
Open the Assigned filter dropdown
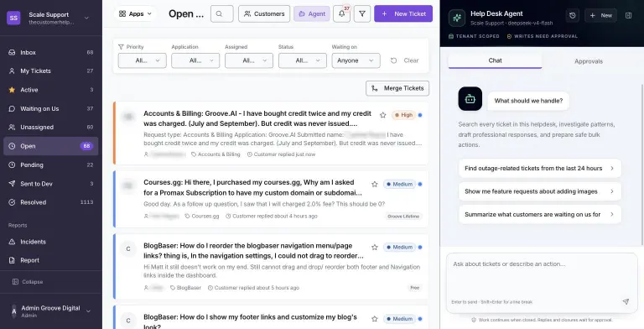pos(249,60)
